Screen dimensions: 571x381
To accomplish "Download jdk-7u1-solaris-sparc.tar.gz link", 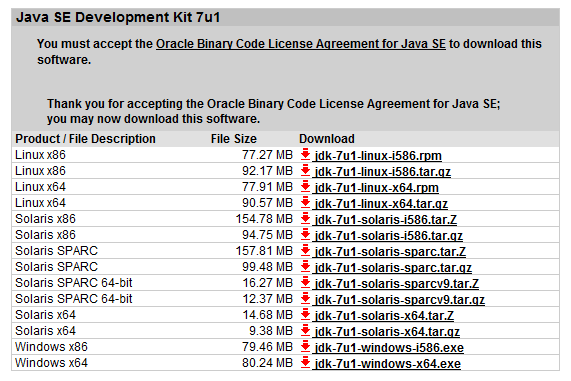I will (393, 268).
